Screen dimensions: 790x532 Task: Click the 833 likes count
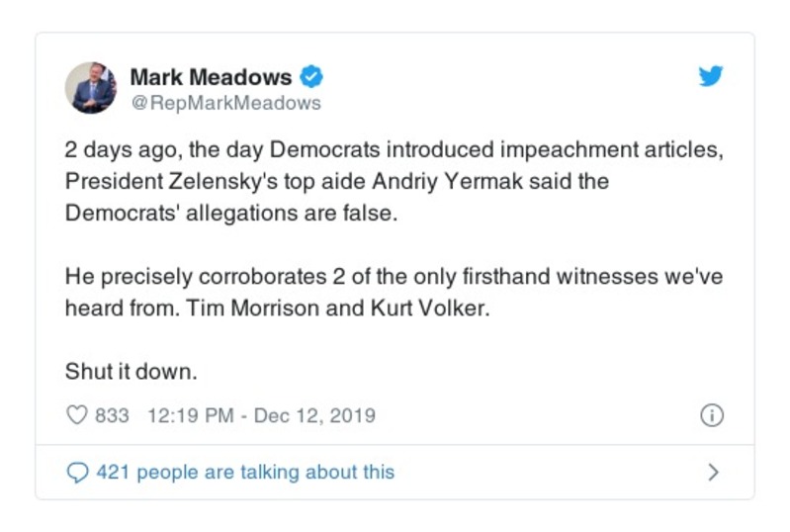112,415
